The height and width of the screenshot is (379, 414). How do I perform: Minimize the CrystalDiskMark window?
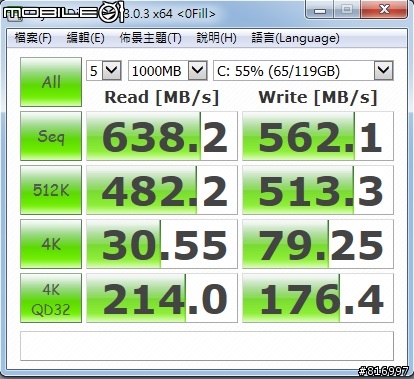[319, 10]
